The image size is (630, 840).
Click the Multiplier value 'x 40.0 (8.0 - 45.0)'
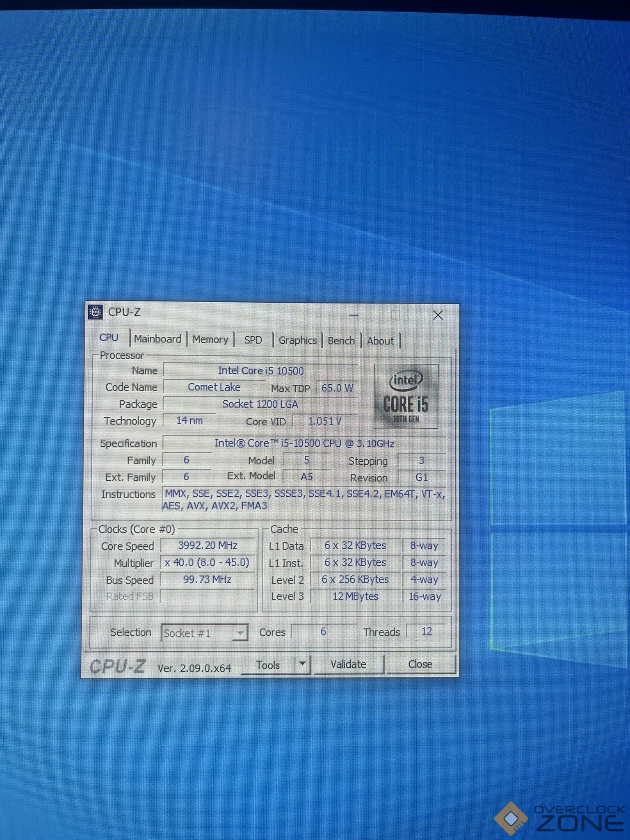(x=208, y=562)
